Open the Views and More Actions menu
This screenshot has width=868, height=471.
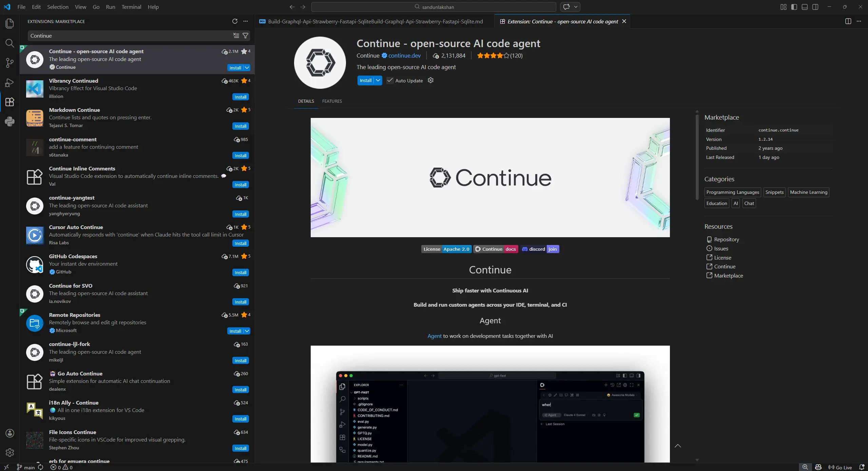(245, 21)
